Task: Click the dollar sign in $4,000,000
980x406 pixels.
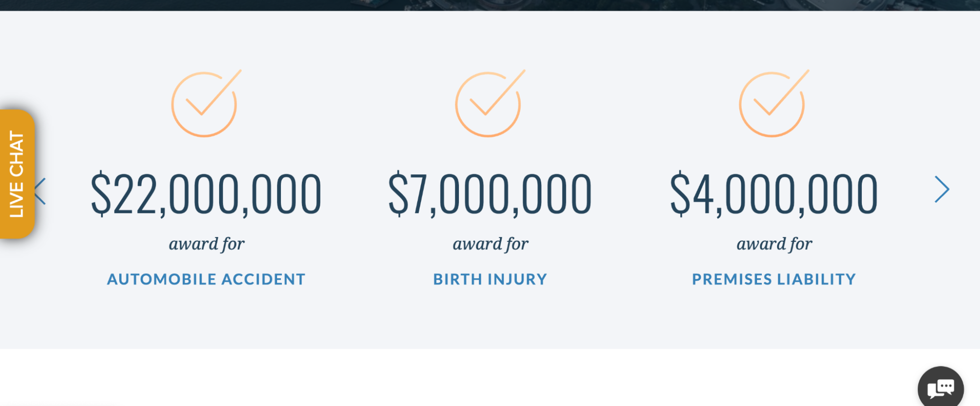Action: 680,194
